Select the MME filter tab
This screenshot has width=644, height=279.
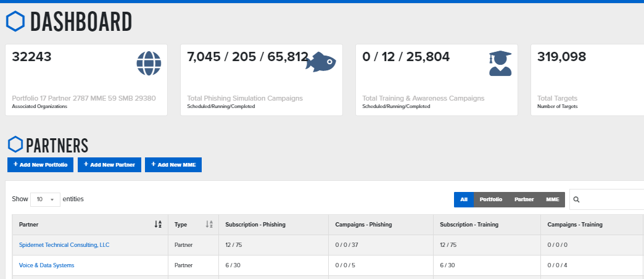pos(553,200)
